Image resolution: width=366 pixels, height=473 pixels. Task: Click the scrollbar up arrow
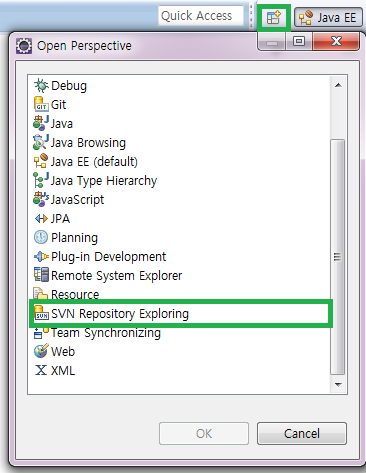pyautogui.click(x=338, y=85)
